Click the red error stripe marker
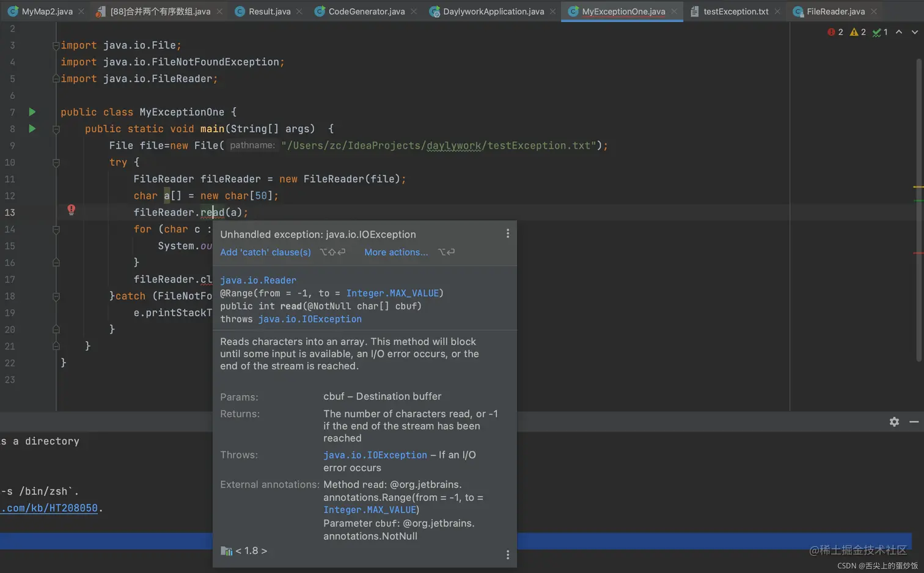Image resolution: width=924 pixels, height=573 pixels. (x=918, y=253)
